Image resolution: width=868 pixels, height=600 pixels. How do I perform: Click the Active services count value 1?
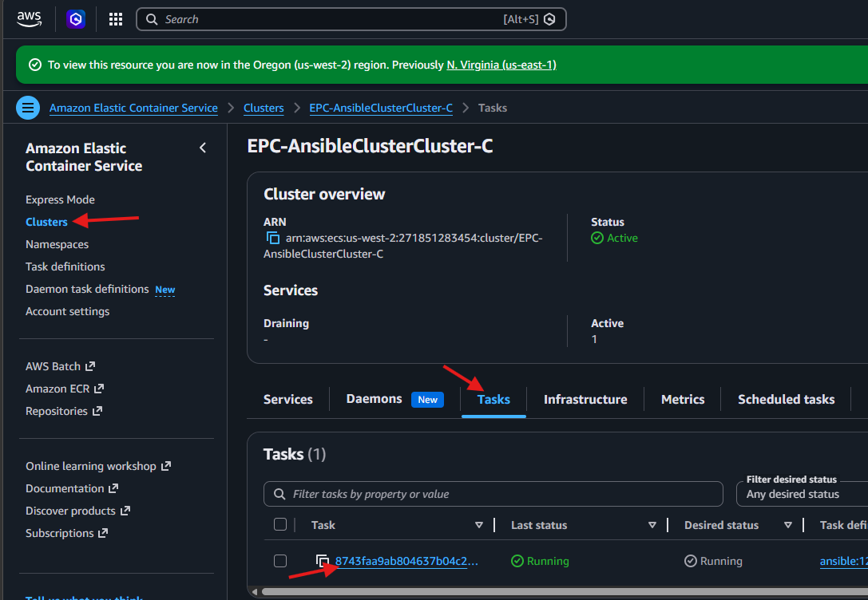pos(595,339)
